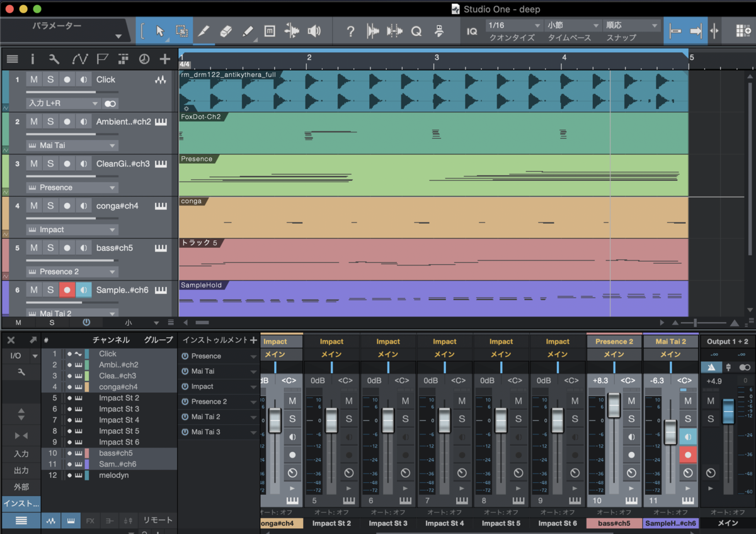The image size is (756, 534).
Task: Click bar 3 on the timeline ruler
Action: pyautogui.click(x=437, y=58)
